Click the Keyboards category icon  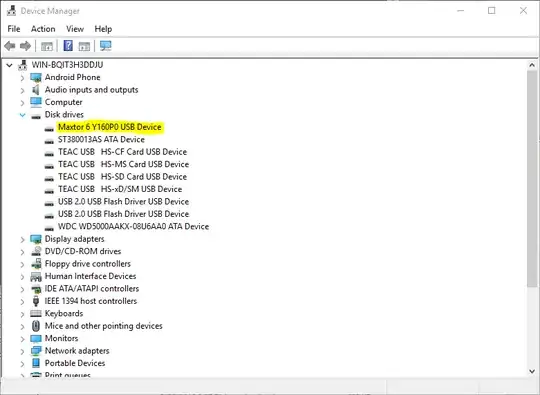click(x=36, y=313)
